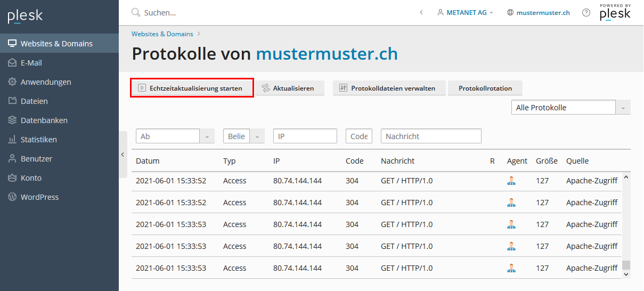Select WordPress in the sidebar
This screenshot has width=644, height=291.
pyautogui.click(x=39, y=197)
